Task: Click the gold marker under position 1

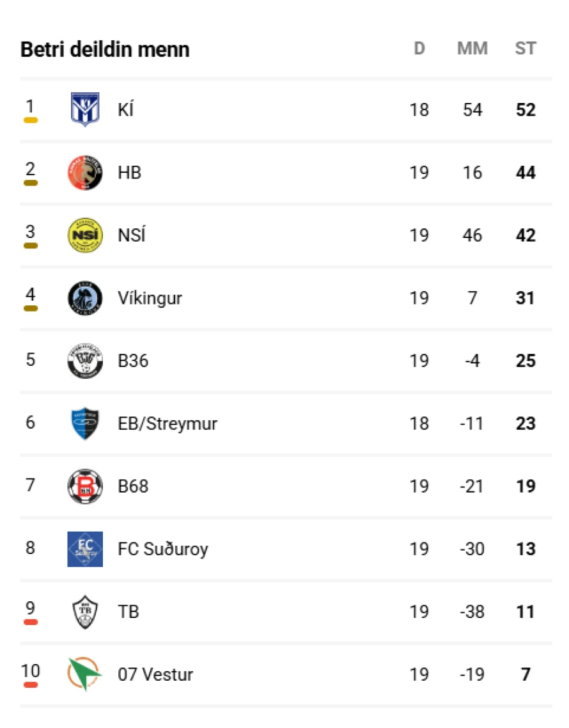Action: click(x=31, y=120)
